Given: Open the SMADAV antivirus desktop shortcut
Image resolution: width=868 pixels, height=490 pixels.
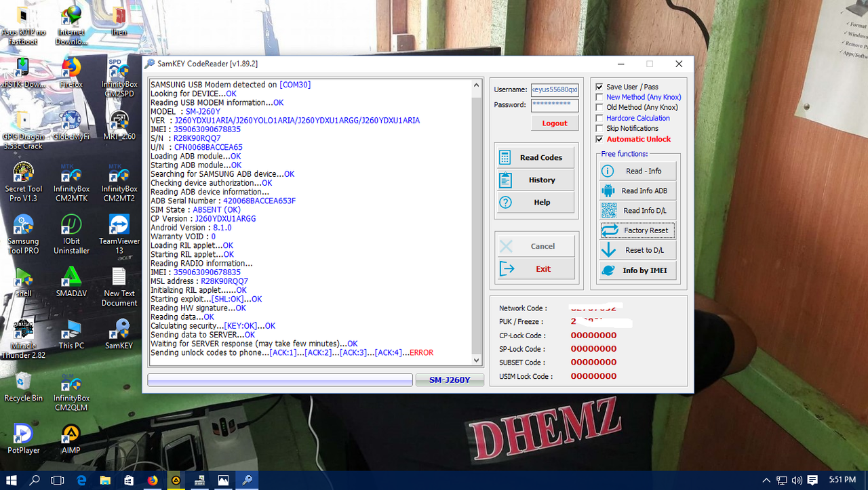Looking at the screenshot, I should tap(71, 283).
